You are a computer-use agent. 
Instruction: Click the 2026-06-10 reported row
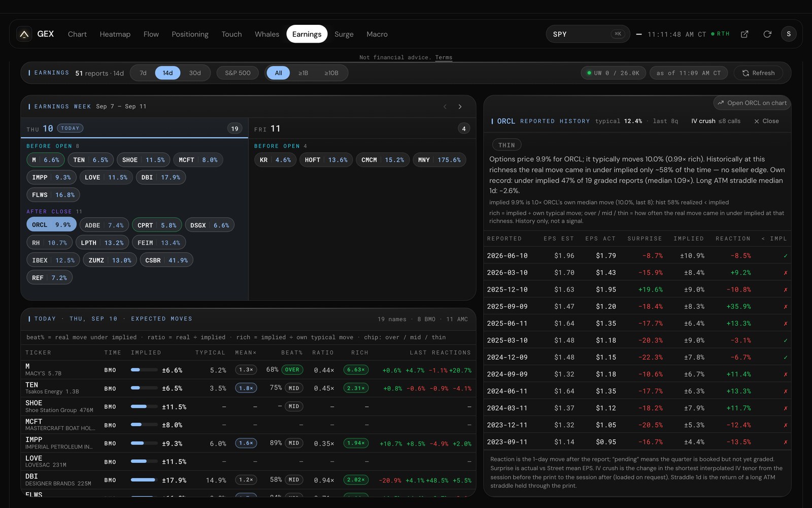click(x=637, y=256)
